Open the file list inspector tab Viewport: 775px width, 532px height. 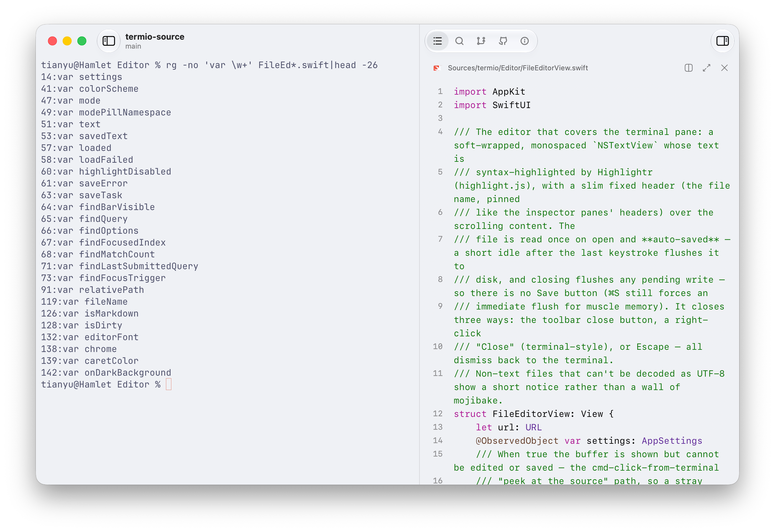(437, 41)
